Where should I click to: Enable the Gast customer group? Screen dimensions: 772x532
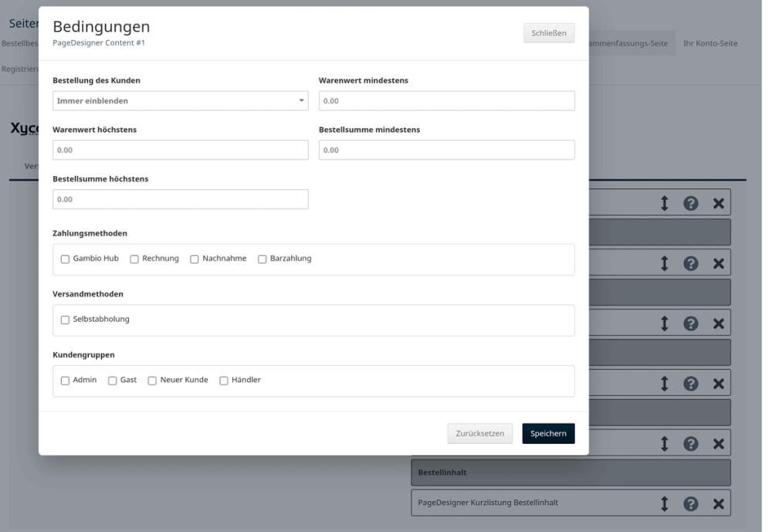click(112, 381)
